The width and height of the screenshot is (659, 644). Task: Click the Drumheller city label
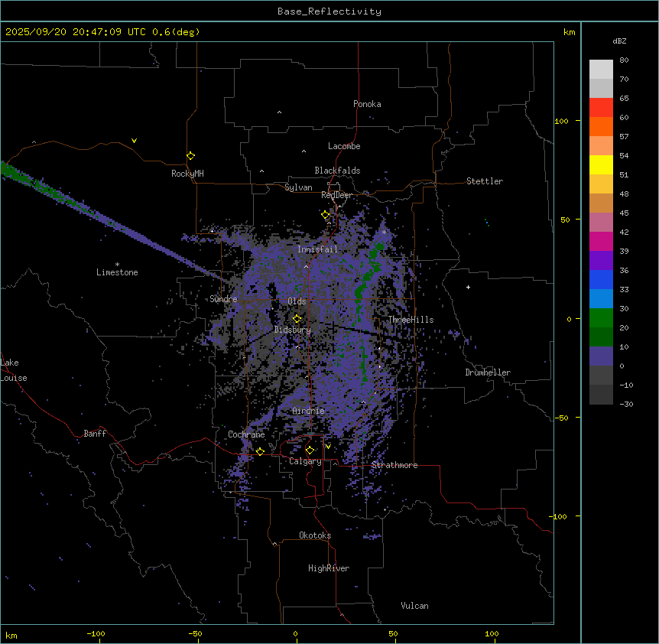(x=488, y=372)
